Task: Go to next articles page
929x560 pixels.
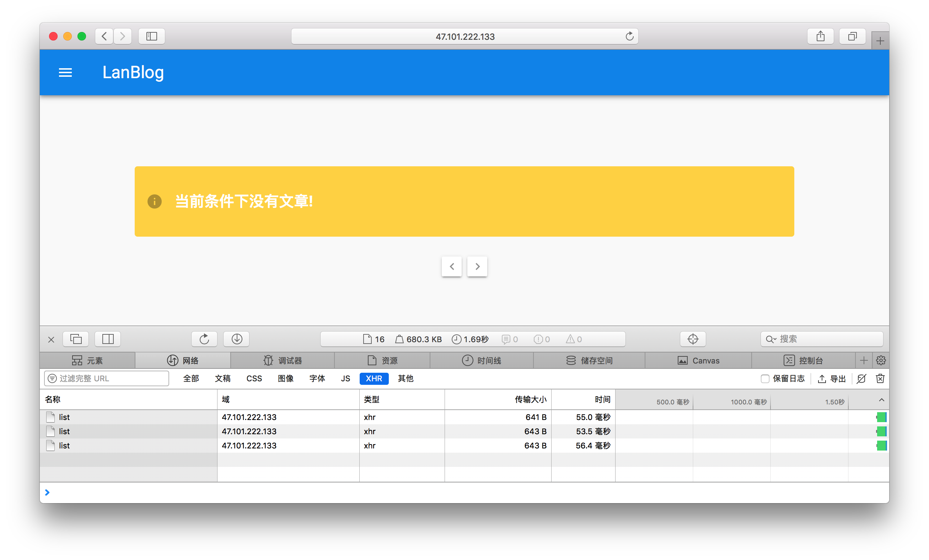Action: click(x=477, y=266)
